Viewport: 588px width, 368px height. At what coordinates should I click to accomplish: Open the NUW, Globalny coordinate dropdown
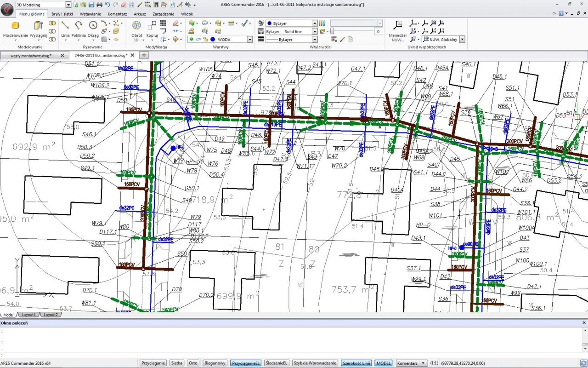462,40
